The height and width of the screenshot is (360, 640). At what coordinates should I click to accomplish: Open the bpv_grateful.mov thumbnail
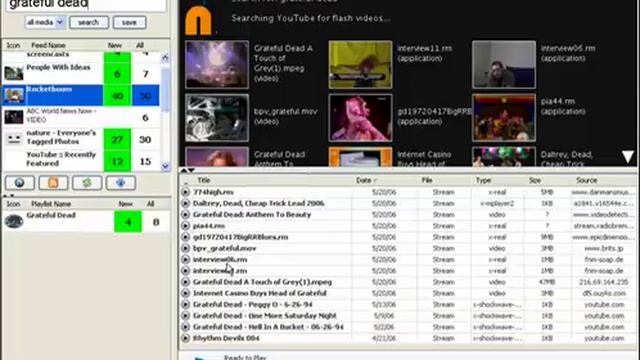[x=217, y=118]
